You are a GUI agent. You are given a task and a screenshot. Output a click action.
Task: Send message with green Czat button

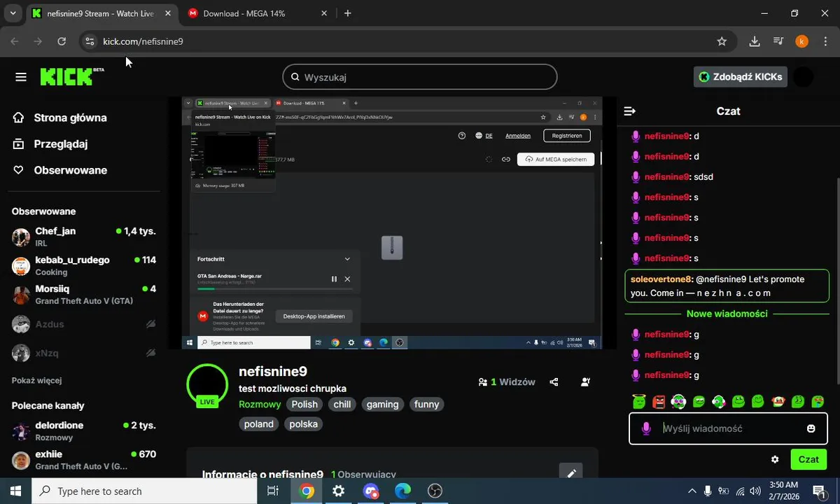[808, 459]
